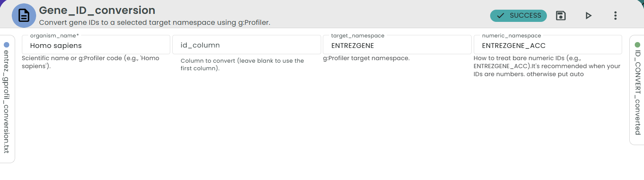The image size is (644, 180).
Task: Click the checkmark inside the SUCCESS badge
Action: [x=500, y=16]
